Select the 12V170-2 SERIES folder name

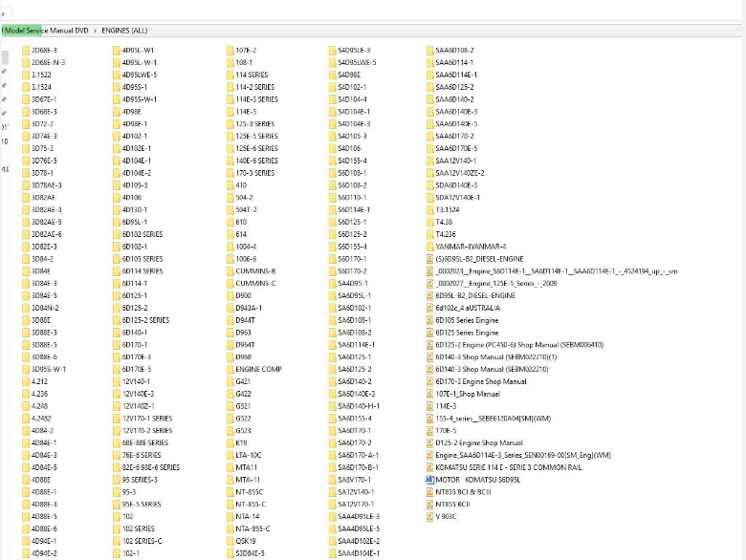[147, 431]
